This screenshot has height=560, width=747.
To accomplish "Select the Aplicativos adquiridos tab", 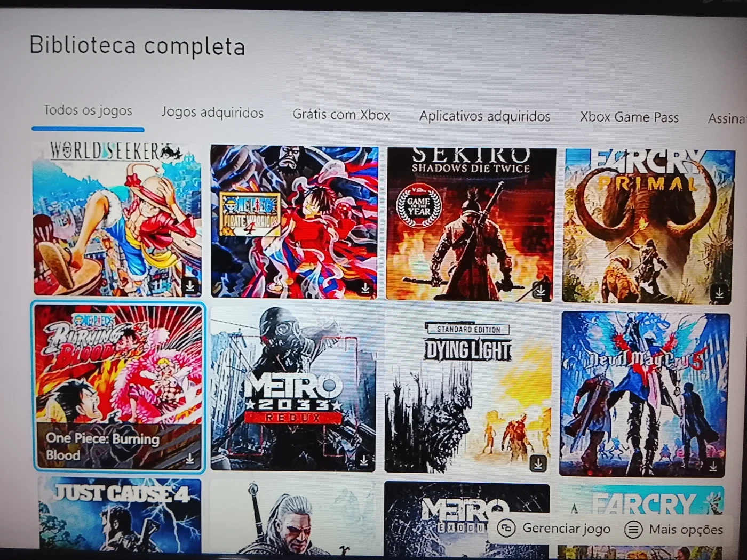I will tap(484, 116).
